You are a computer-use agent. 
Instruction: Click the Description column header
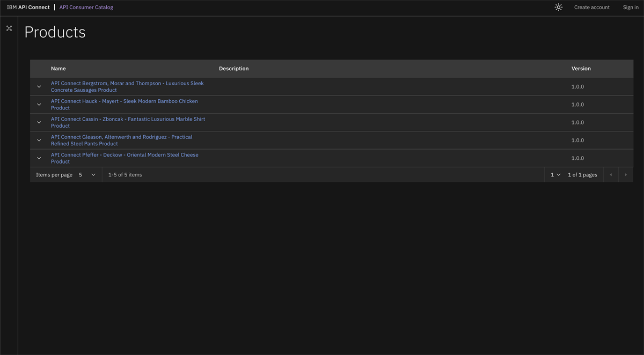(234, 69)
